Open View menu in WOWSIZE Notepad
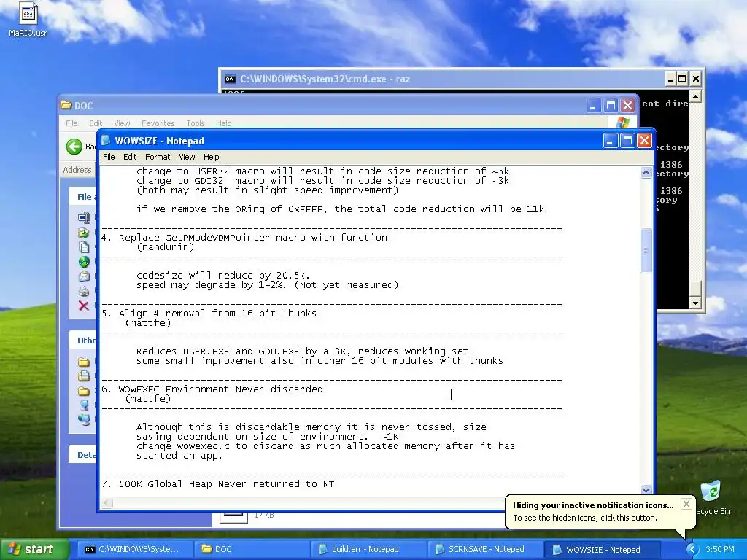 (187, 157)
